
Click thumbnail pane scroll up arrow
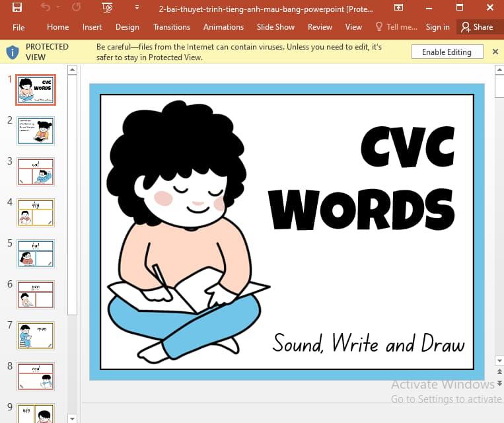pos(72,69)
